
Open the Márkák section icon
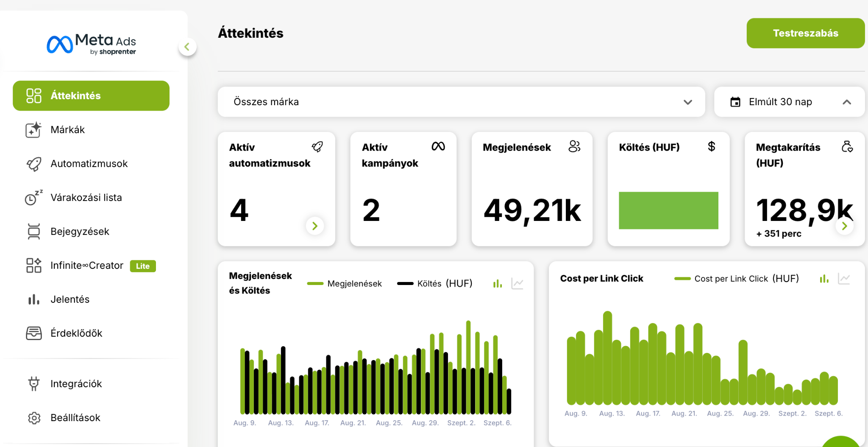(x=33, y=130)
